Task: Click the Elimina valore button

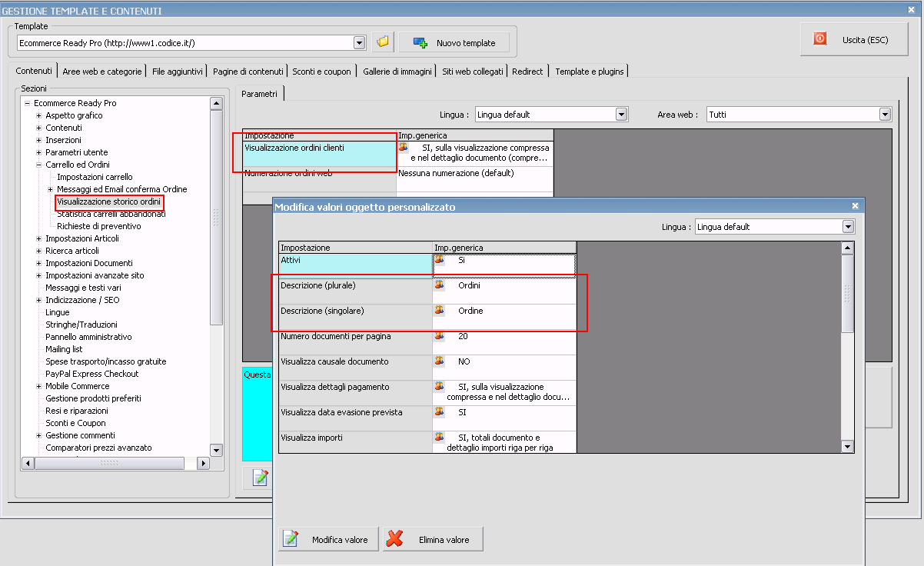Action: click(433, 539)
